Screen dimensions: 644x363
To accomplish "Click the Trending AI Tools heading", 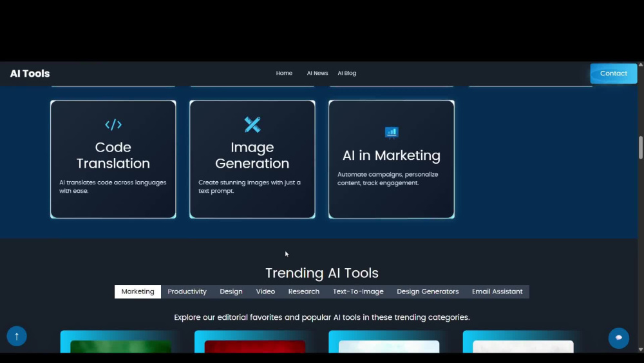I will pos(322,273).
